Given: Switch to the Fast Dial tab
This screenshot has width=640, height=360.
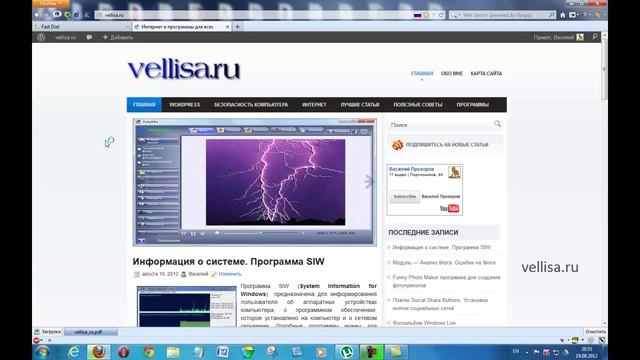Looking at the screenshot, I should click(81, 27).
